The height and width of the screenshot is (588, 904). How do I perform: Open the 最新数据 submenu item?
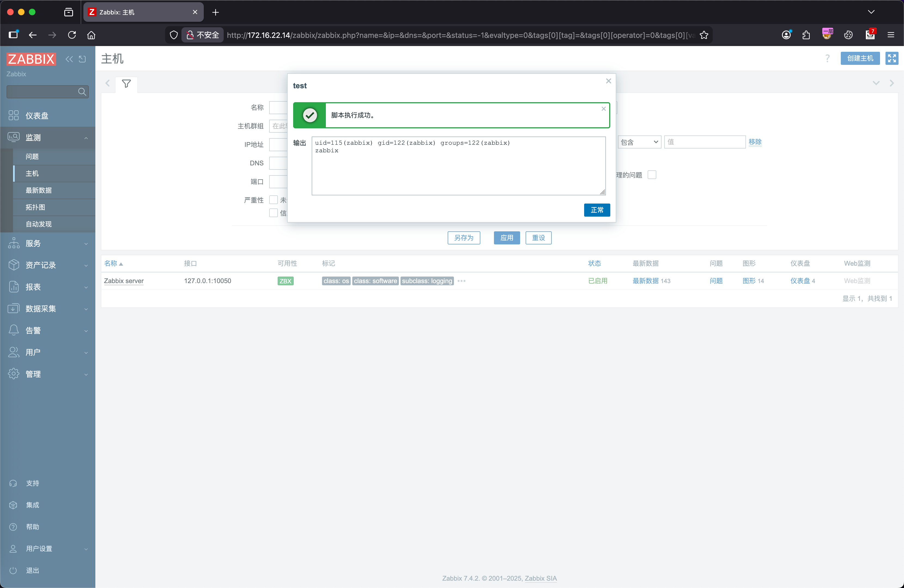point(39,190)
